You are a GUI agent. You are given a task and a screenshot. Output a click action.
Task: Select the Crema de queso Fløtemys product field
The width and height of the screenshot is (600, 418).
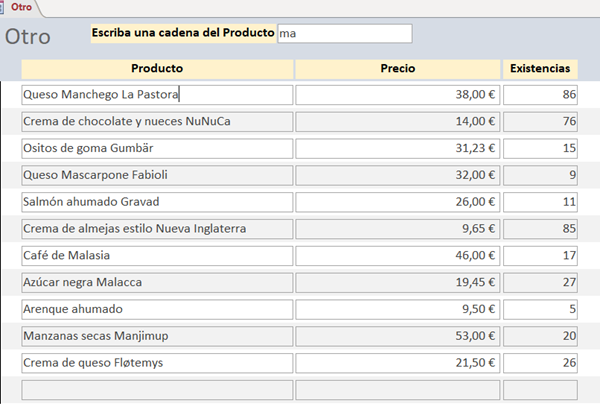pos(157,362)
